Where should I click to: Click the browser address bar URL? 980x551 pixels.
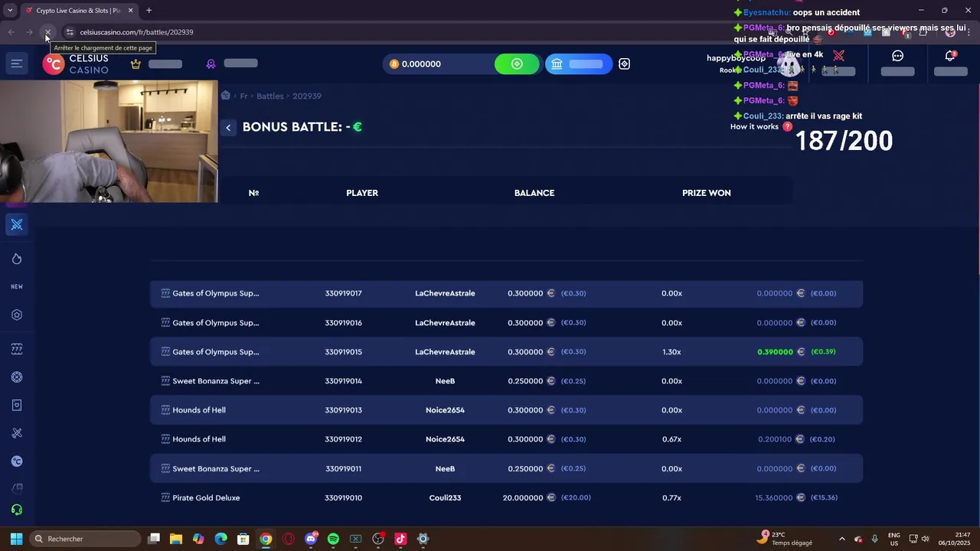tap(136, 32)
